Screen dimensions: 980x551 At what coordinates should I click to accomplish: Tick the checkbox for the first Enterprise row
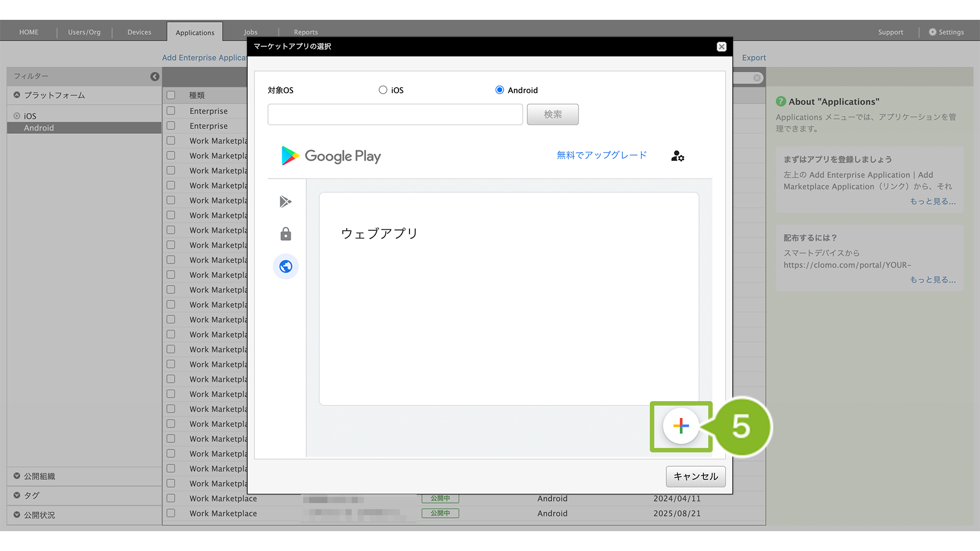[x=171, y=111]
